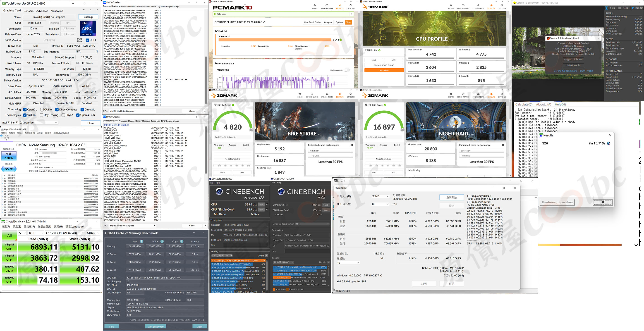Viewport: 644px width, 331px height.
Task: Open PCMark 10 Options gear icon
Action: click(350, 5)
